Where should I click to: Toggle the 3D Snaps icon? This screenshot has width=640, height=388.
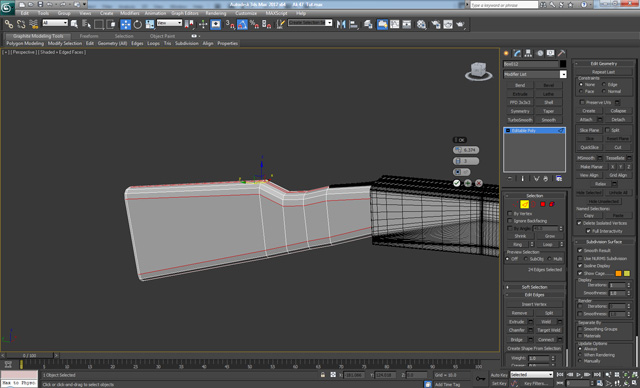[230, 24]
